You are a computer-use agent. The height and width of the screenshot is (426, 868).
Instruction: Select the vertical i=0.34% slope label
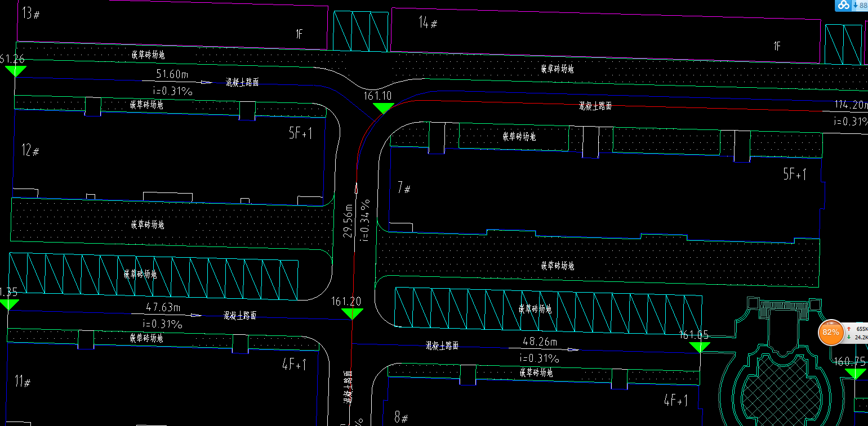tap(365, 220)
